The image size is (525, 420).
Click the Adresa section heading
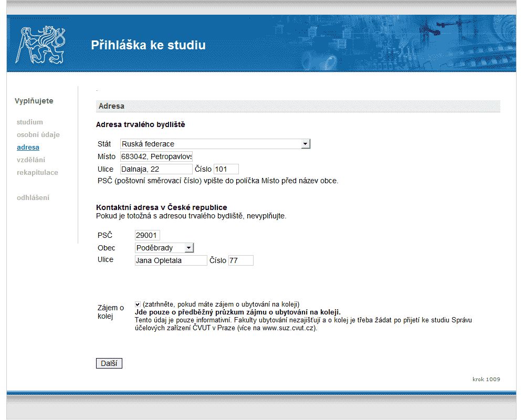coord(111,106)
